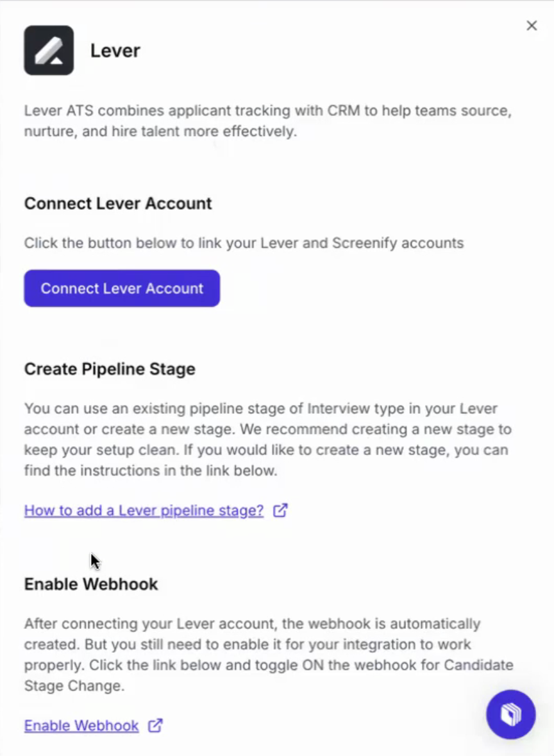This screenshot has height=756, width=554.
Task: Open the round floating widget button
Action: click(510, 714)
